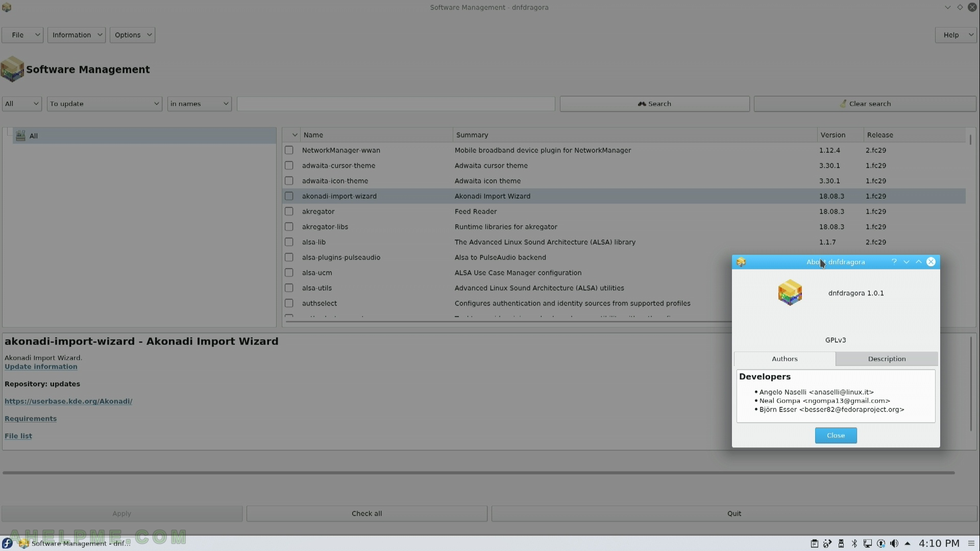This screenshot has height=551, width=980.
Task: Open the File menu dropdown
Action: [x=22, y=35]
